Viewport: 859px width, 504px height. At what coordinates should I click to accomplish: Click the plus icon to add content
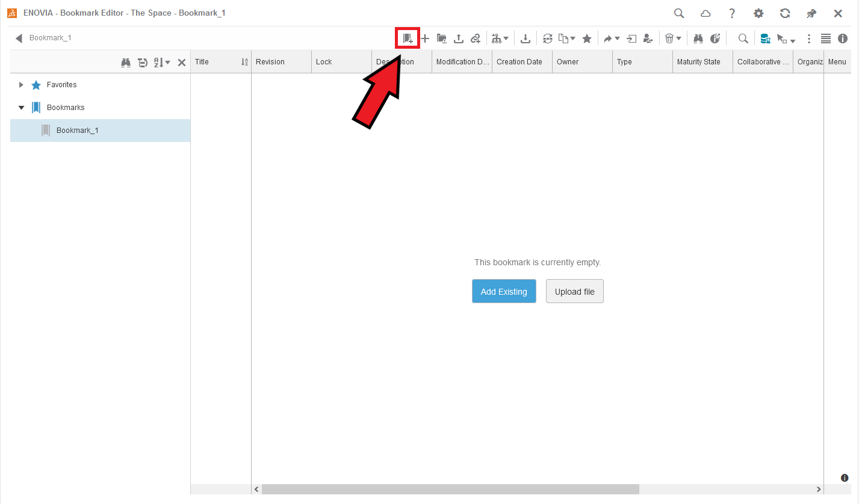[425, 38]
